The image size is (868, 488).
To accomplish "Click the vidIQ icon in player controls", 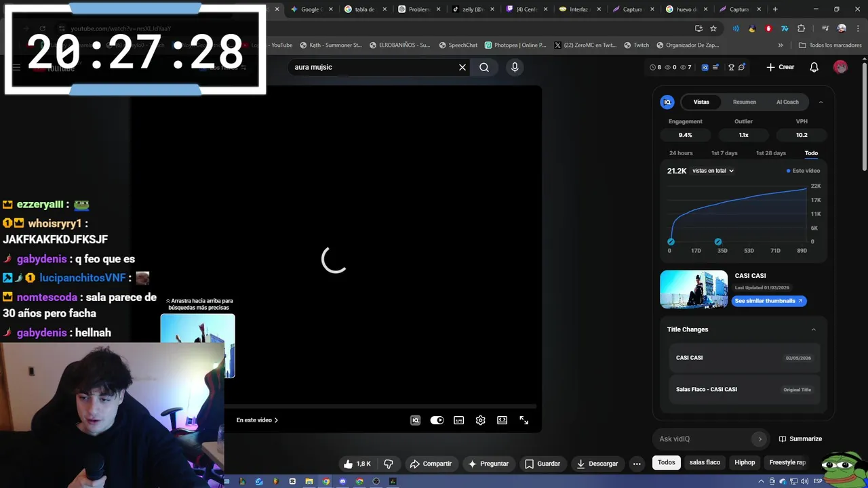I will point(416,420).
